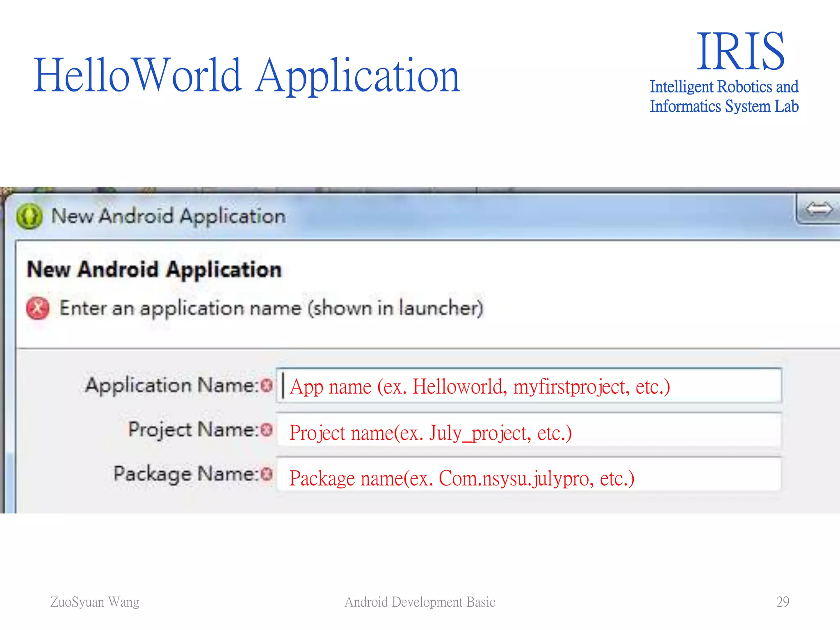Click the required marker next to Application Name

tap(267, 385)
